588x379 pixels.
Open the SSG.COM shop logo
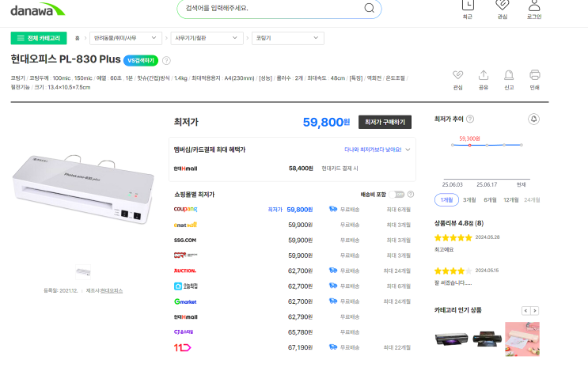[x=185, y=241]
